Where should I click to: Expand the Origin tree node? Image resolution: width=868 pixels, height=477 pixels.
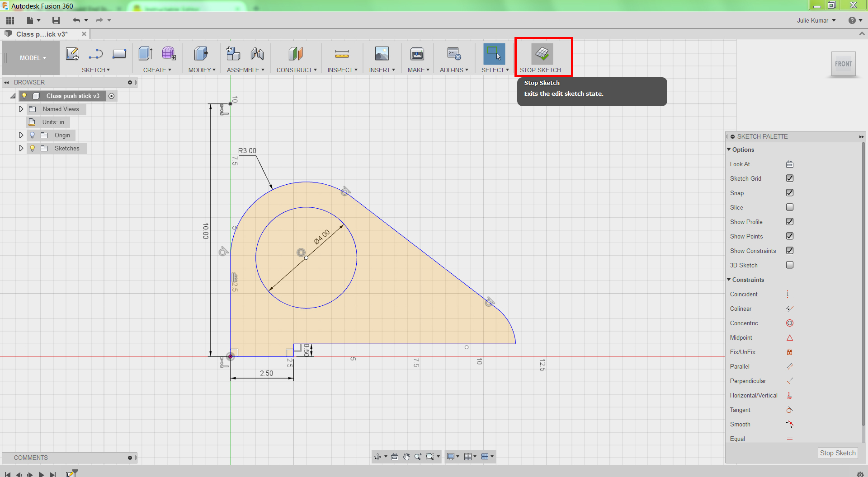(x=21, y=135)
